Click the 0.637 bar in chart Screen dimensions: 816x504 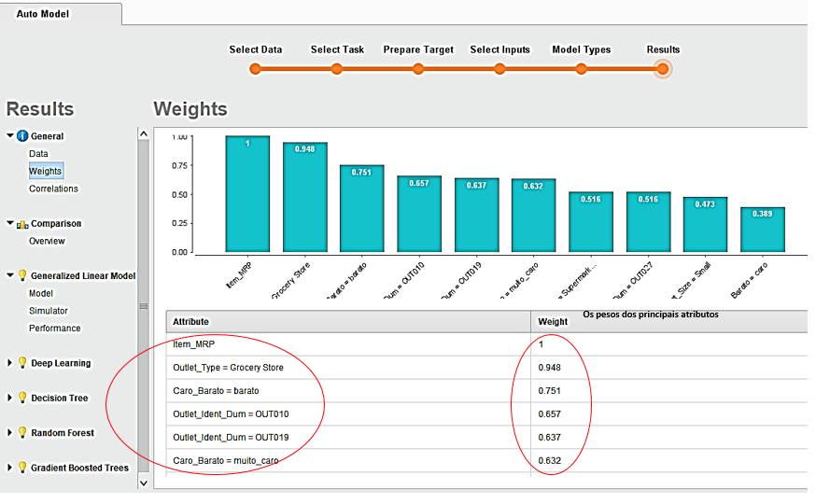coord(477,215)
